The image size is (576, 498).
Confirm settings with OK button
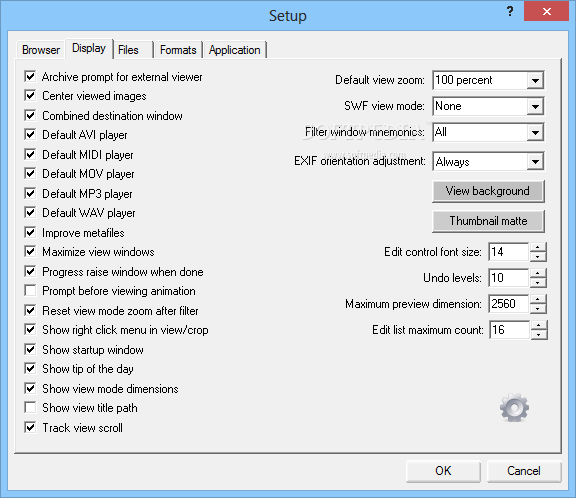click(x=443, y=471)
